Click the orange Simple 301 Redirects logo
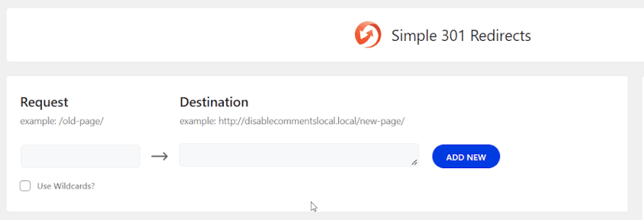The image size is (644, 220). pos(368,35)
